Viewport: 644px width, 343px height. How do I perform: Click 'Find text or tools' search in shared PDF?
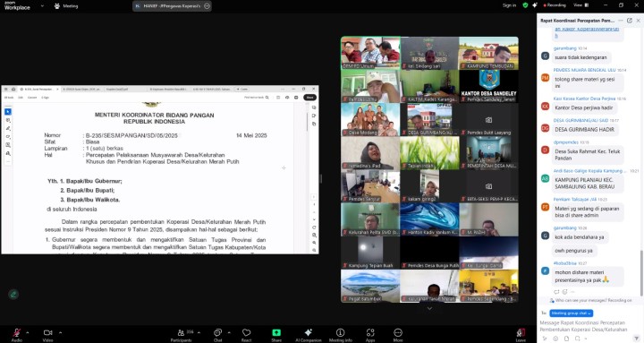[x=257, y=98]
